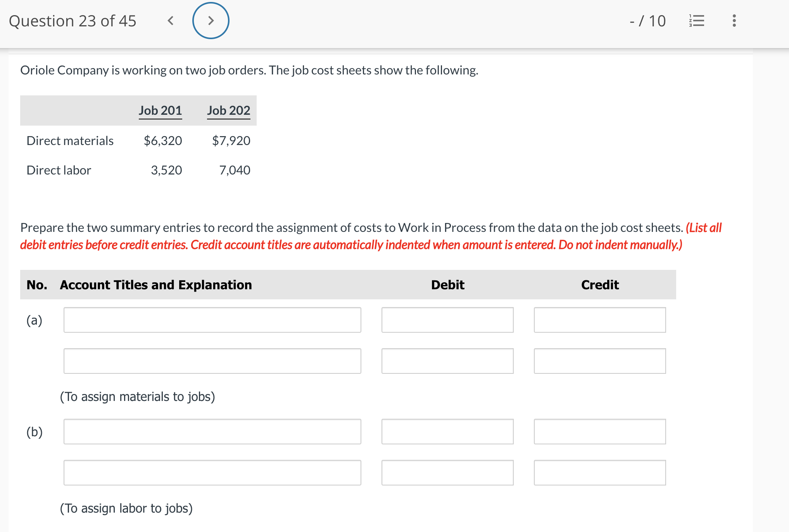This screenshot has height=532, width=789.
Task: Click entry (b) second account title field
Action: point(212,473)
